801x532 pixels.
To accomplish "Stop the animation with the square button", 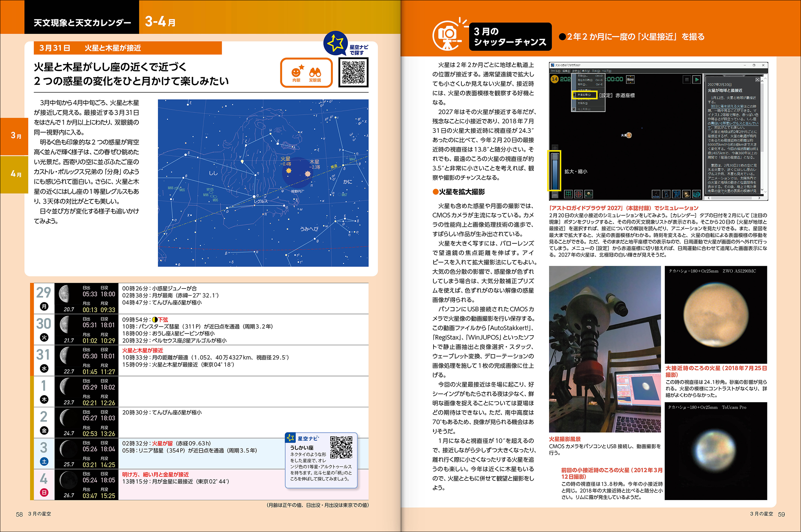I will coord(687,80).
